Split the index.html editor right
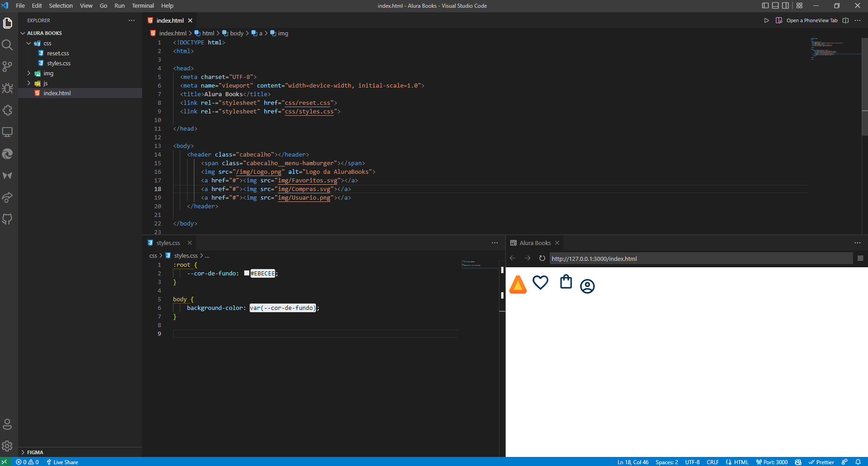This screenshot has width=868, height=466. [845, 20]
